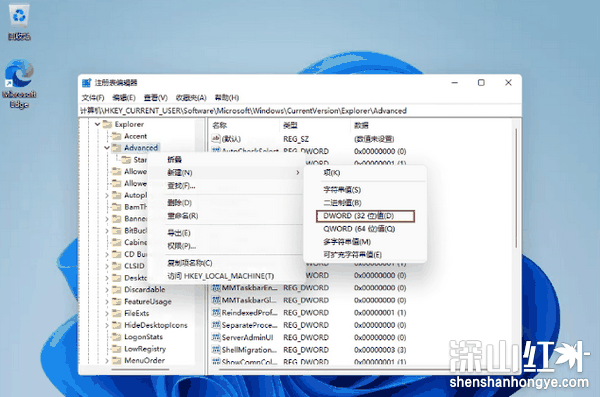Click the ShellMigration... value icon
Screen dimensions: 600x397
point(216,350)
